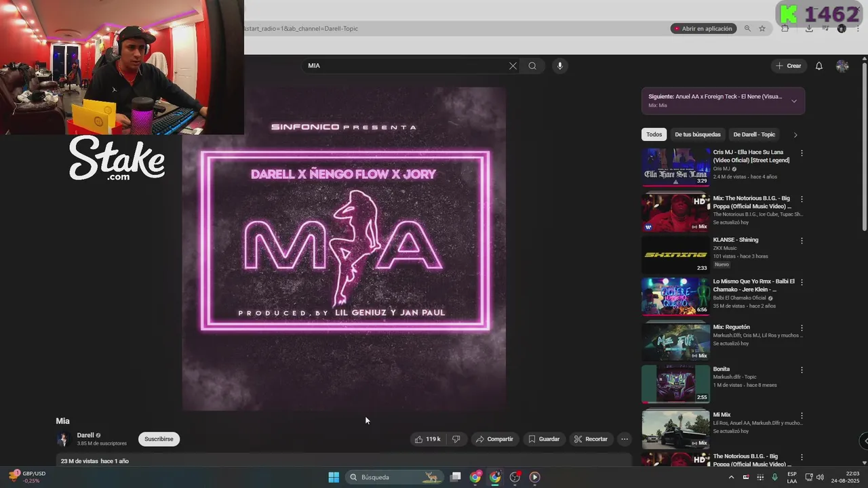Open the media player taskbar icon

pos(534,477)
